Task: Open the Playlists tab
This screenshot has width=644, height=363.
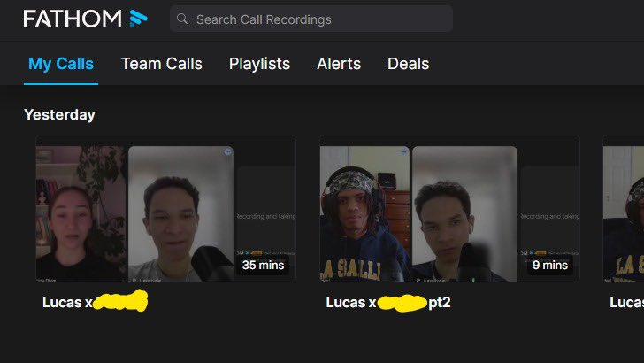Action: click(x=259, y=64)
